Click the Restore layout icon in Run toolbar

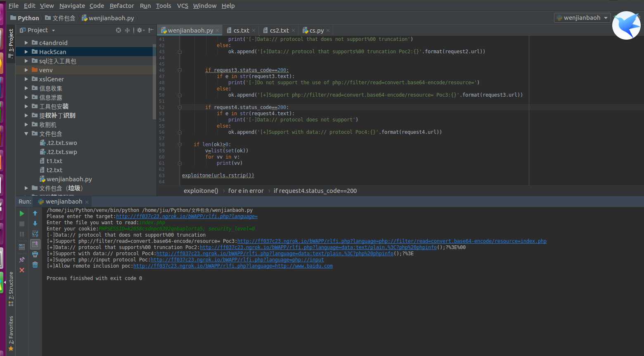coord(22,247)
